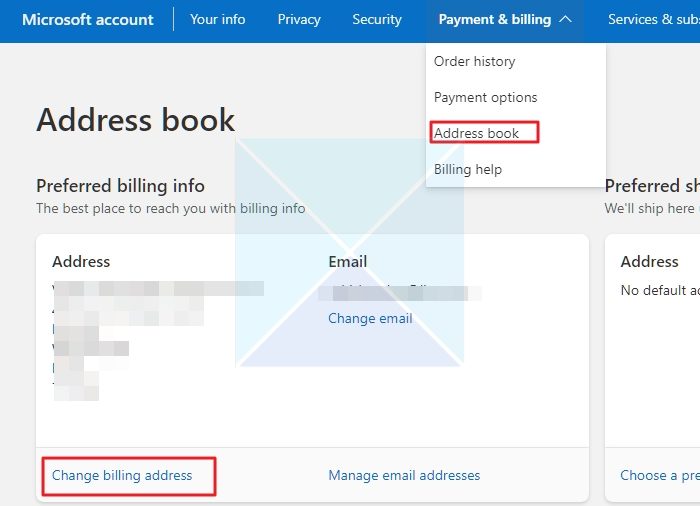Image resolution: width=700 pixels, height=506 pixels.
Task: Choose Payment options in the menu
Action: (x=485, y=97)
